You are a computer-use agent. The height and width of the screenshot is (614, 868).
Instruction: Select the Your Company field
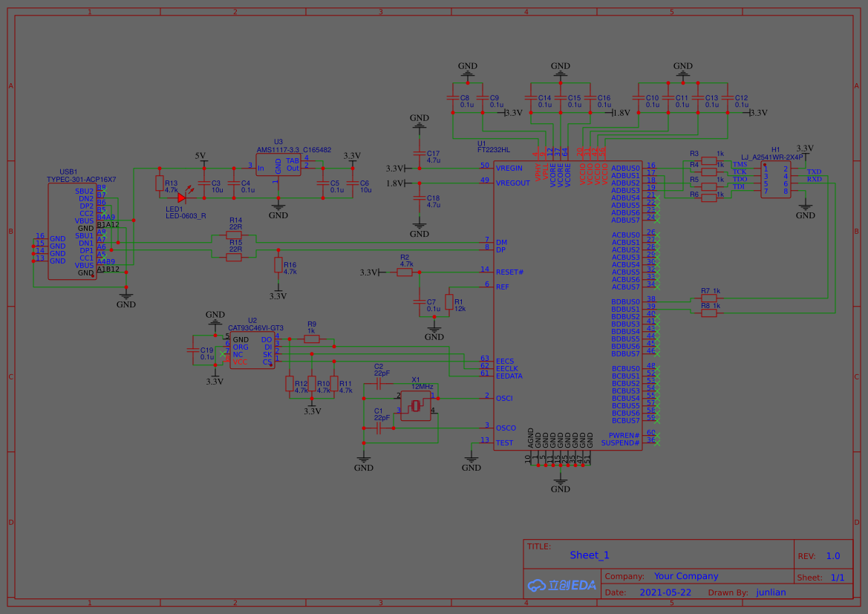[x=686, y=576]
